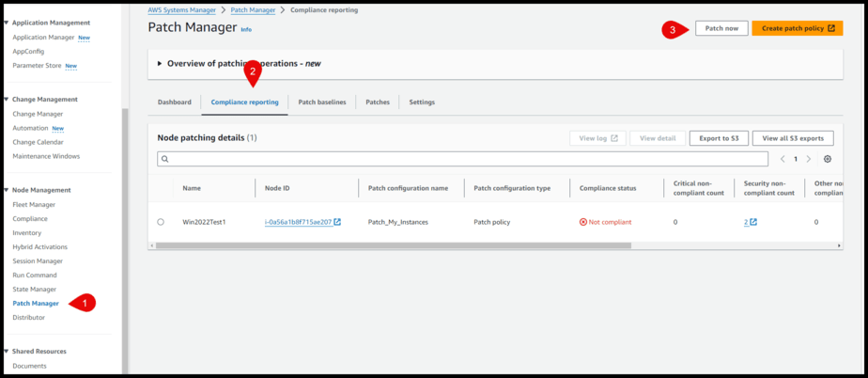
Task: Click the View log button
Action: pos(597,138)
